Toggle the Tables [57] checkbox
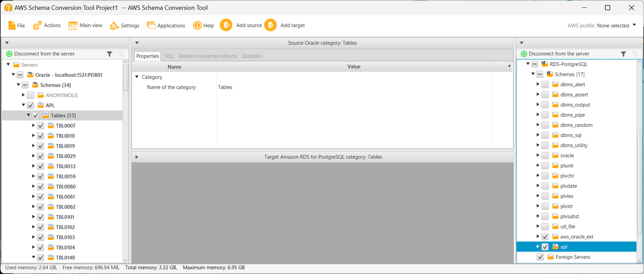 click(36, 115)
